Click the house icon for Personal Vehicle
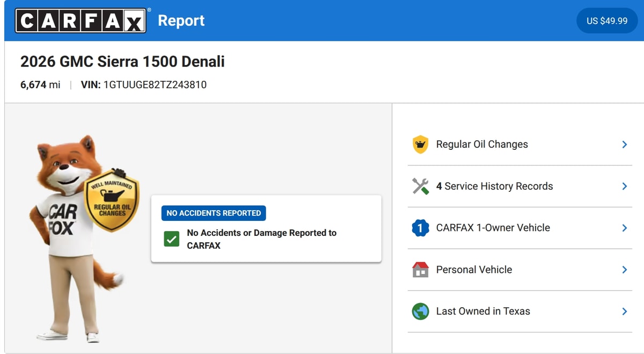Screen dimensions: 644x354 coord(420,270)
